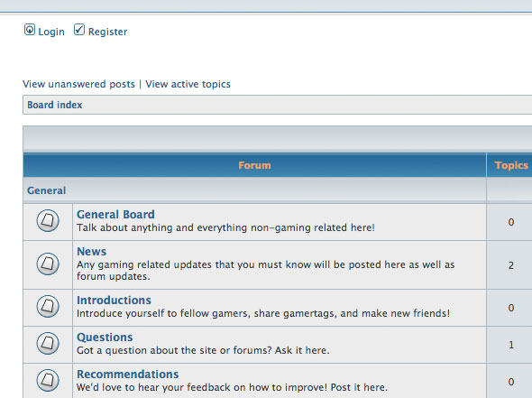The height and width of the screenshot is (398, 532).
Task: Click the Topics column header
Action: pos(511,165)
